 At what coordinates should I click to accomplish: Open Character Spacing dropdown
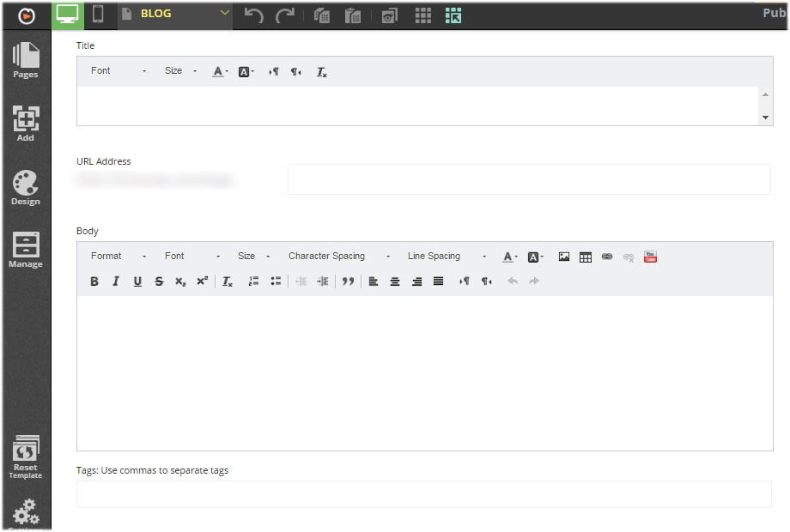[339, 257]
